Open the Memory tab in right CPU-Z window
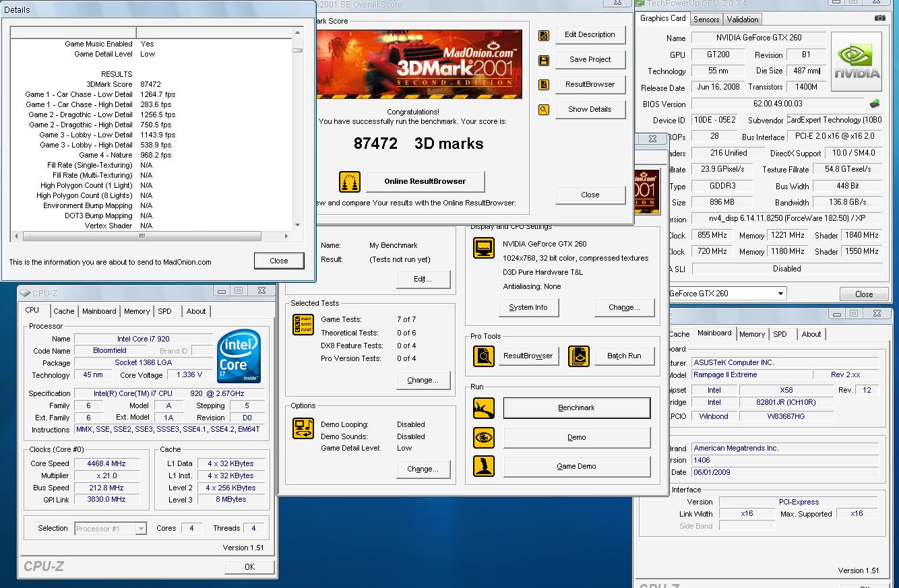This screenshot has height=588, width=899. pyautogui.click(x=752, y=334)
